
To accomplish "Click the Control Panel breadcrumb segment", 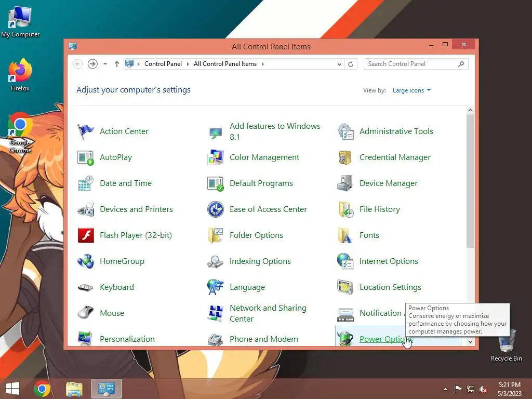I will pos(163,64).
